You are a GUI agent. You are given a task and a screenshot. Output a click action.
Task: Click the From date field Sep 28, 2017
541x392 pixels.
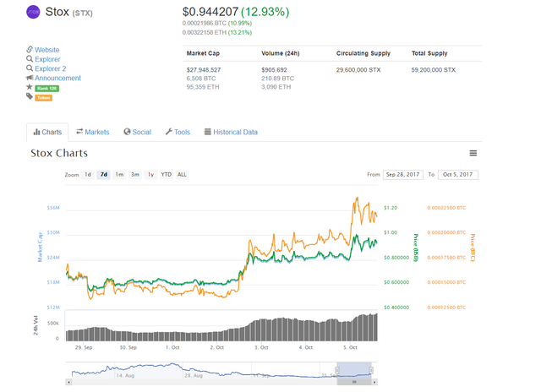pyautogui.click(x=403, y=175)
